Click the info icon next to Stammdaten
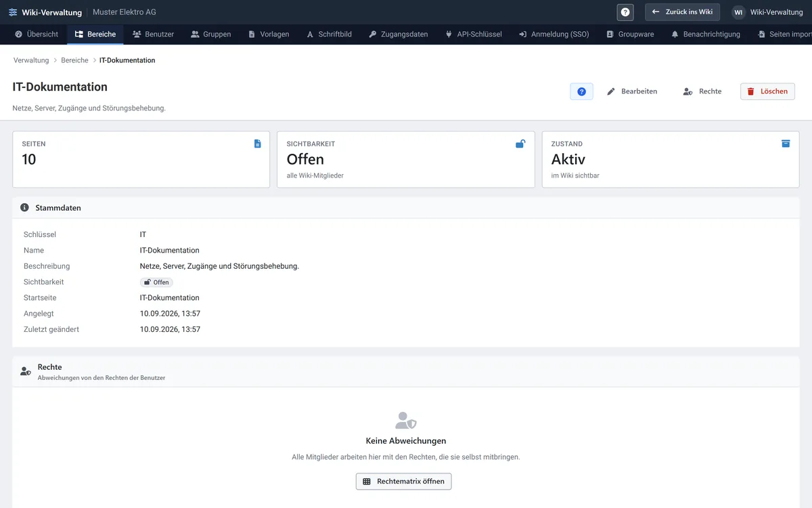 pos(25,207)
